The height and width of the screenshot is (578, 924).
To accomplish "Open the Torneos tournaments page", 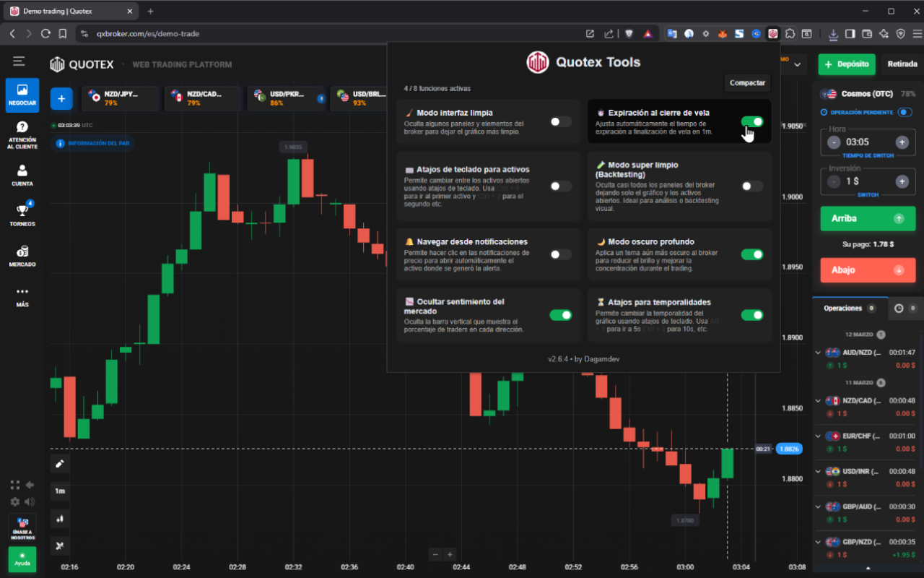I will [x=22, y=215].
